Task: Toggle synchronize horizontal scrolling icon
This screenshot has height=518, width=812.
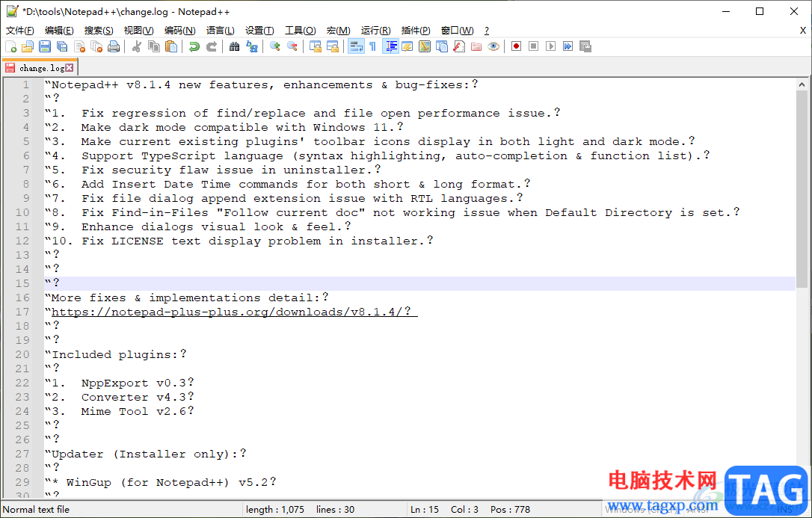Action: 333,46
